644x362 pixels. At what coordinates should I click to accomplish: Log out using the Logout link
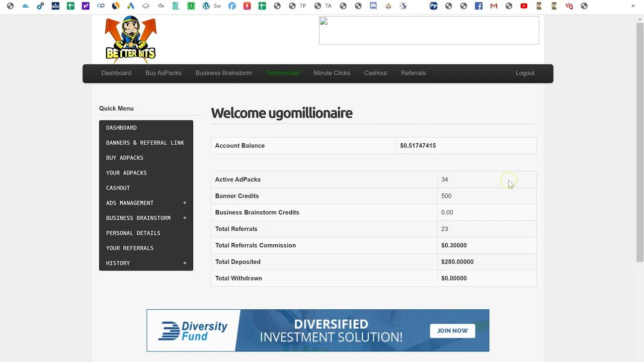(525, 73)
